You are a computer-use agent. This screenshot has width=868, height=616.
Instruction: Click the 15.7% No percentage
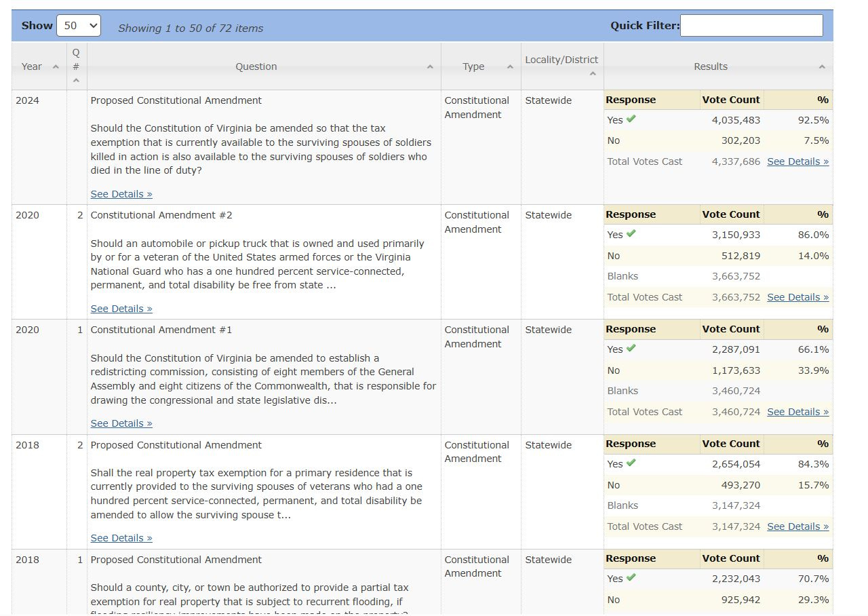pyautogui.click(x=814, y=485)
